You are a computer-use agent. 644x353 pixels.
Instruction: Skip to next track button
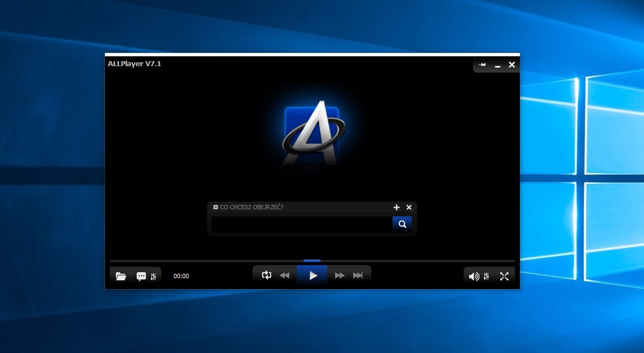point(358,275)
